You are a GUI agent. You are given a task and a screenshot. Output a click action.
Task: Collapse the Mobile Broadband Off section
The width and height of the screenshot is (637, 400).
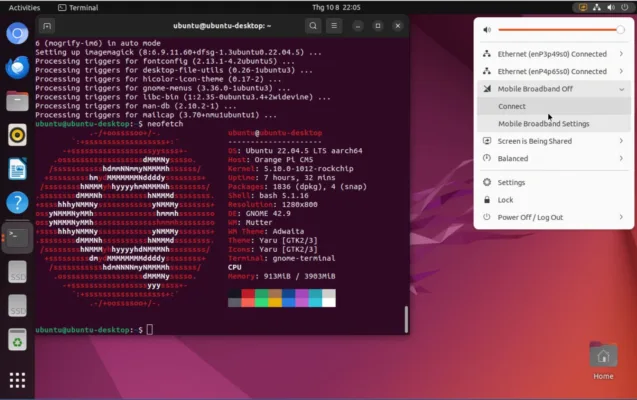pyautogui.click(x=554, y=89)
